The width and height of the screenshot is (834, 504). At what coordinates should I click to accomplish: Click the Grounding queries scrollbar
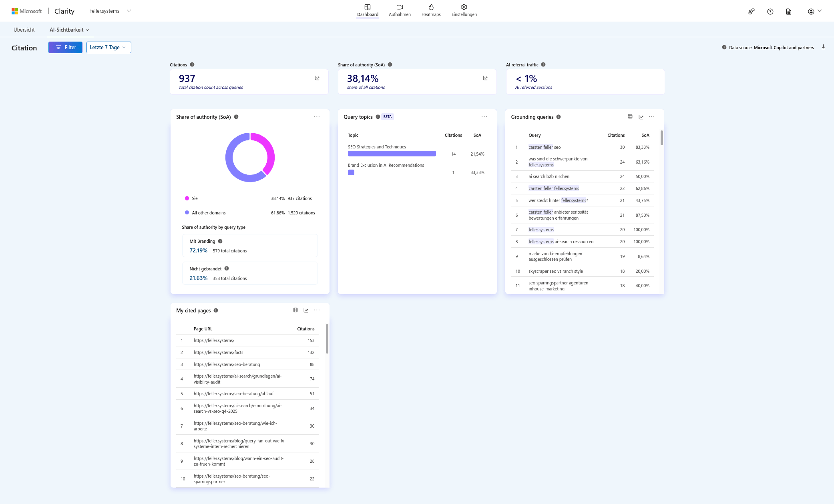coord(661,138)
